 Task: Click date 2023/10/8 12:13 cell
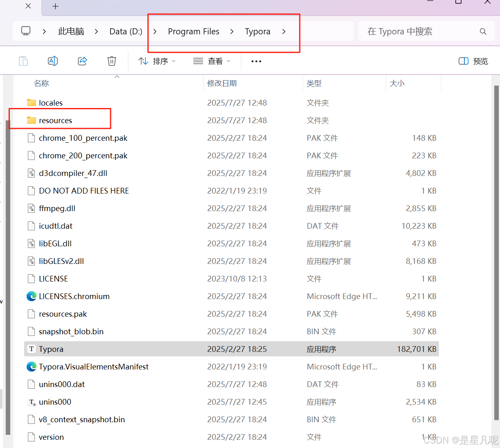237,279
